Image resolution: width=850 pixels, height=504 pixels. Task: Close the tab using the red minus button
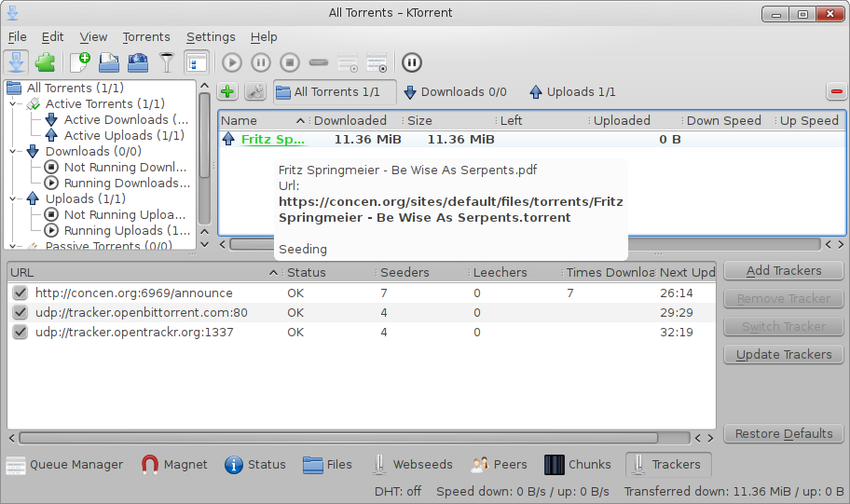(x=836, y=91)
